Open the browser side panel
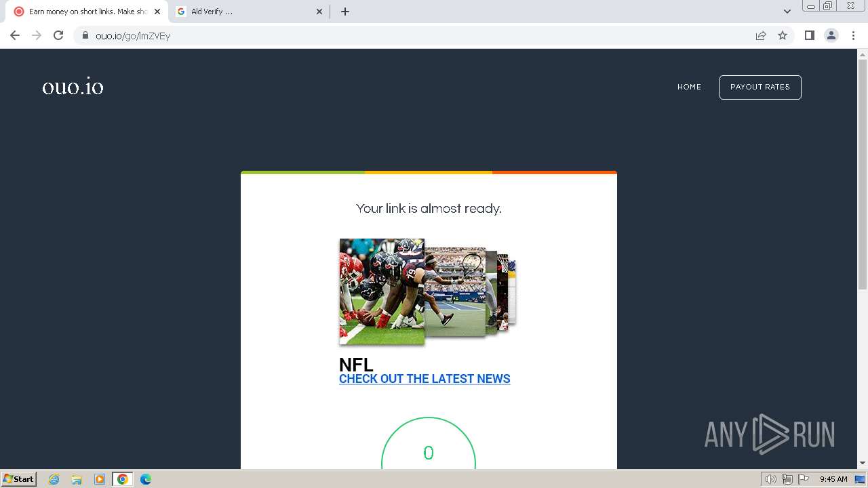 (x=809, y=35)
